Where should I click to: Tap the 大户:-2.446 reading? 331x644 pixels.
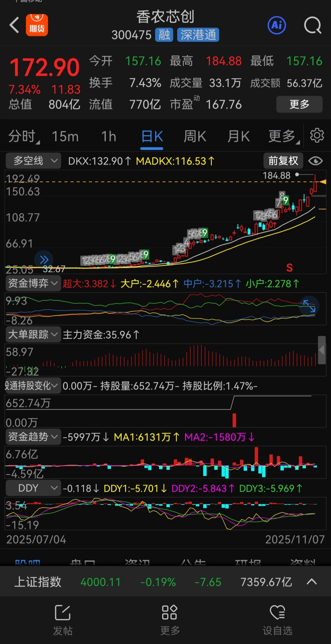[150, 284]
